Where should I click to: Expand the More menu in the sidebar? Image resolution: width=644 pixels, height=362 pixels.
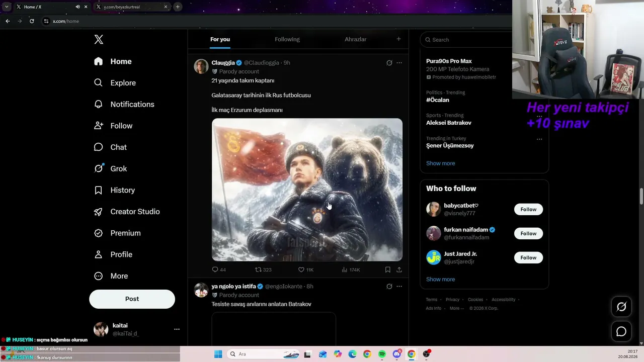click(111, 276)
